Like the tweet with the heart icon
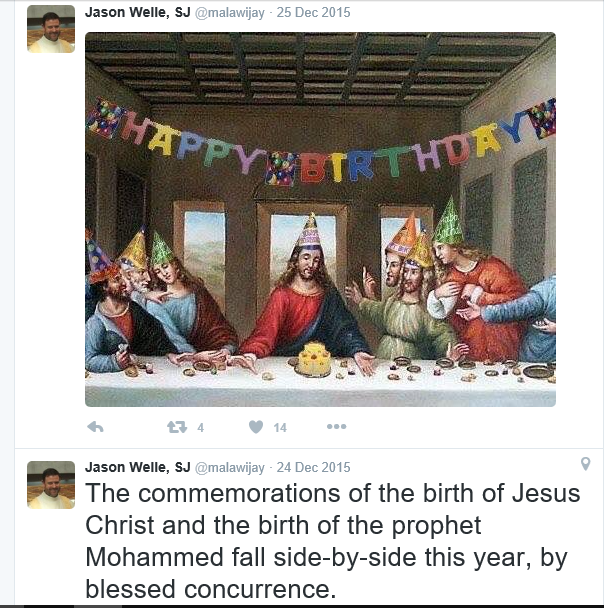604x608 pixels. (x=256, y=427)
